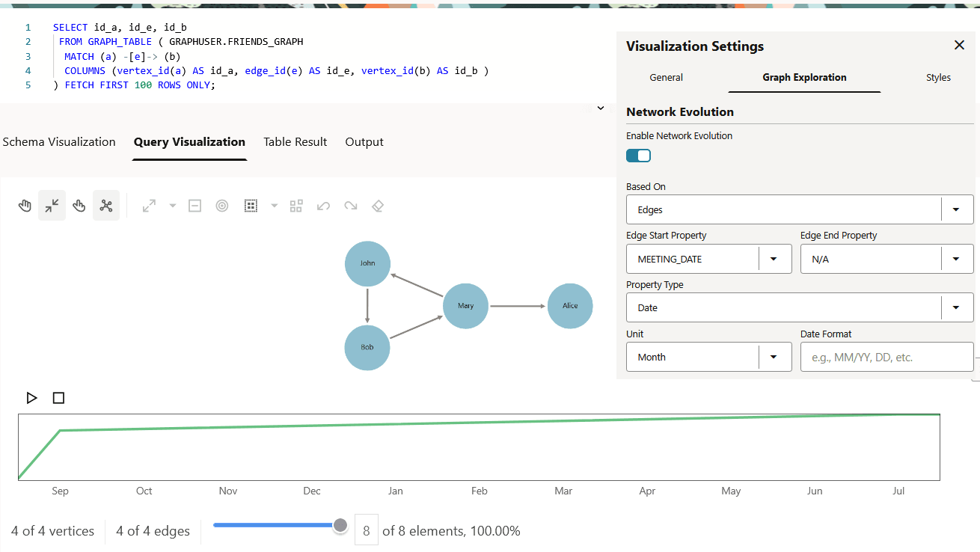Click the edge from Mary to Alice
Image resolution: width=980 pixels, height=552 pixels.
[x=518, y=306]
